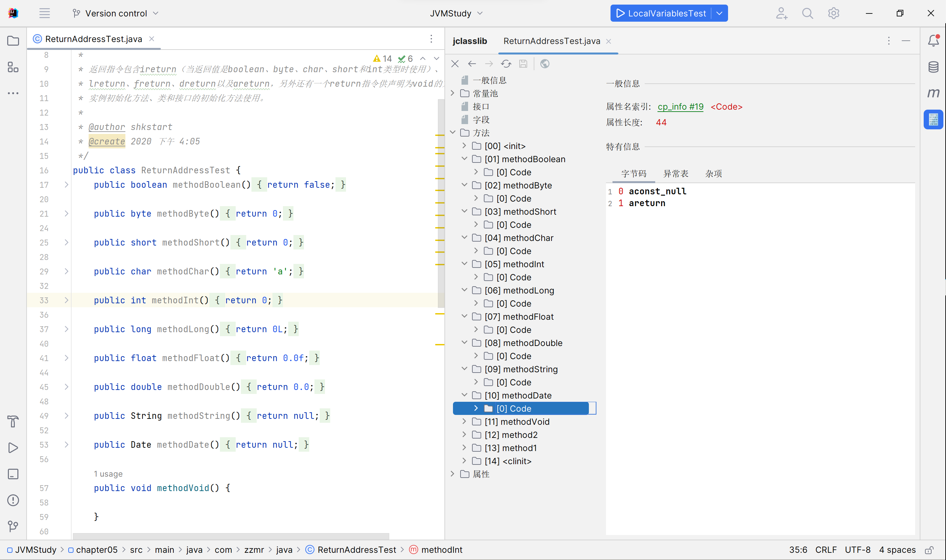The width and height of the screenshot is (946, 560).
Task: Follow the cp_info #19 link
Action: [x=680, y=107]
